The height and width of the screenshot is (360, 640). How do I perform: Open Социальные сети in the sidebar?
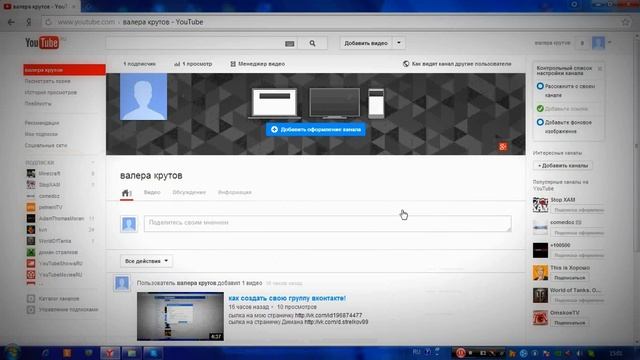point(46,145)
